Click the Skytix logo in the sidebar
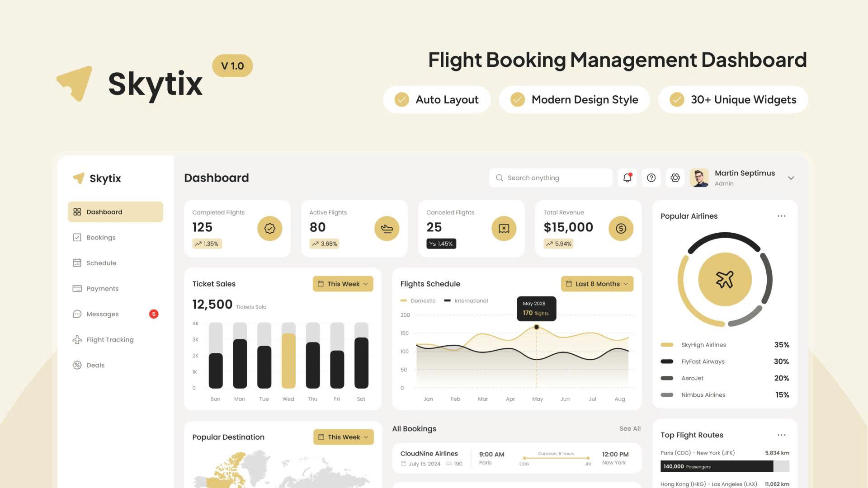The image size is (868, 488). point(97,178)
